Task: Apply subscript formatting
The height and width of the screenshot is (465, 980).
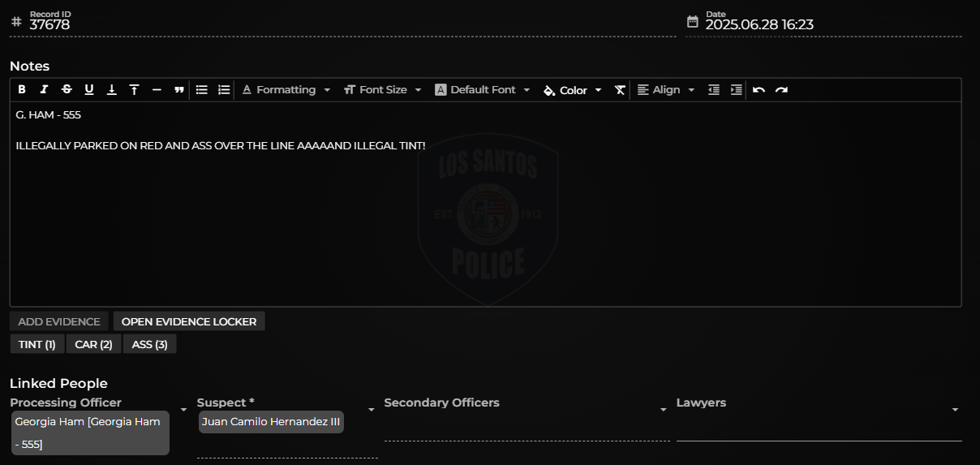Action: [112, 90]
